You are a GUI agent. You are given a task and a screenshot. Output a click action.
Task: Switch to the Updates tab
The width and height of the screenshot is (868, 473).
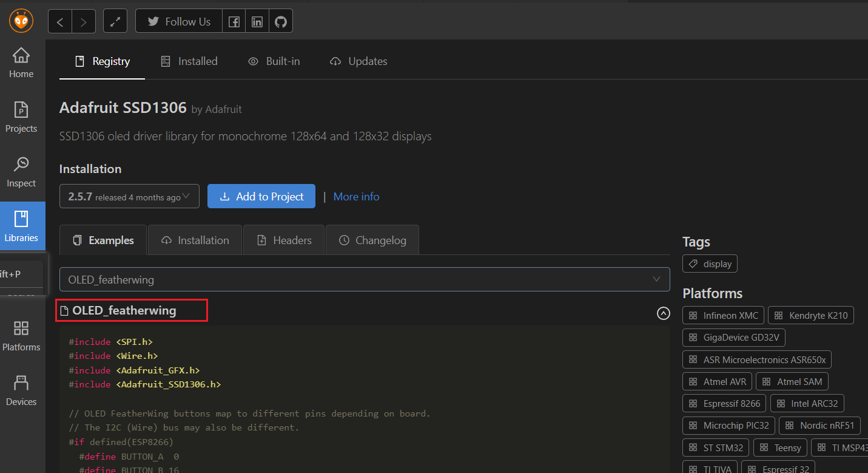pos(358,61)
